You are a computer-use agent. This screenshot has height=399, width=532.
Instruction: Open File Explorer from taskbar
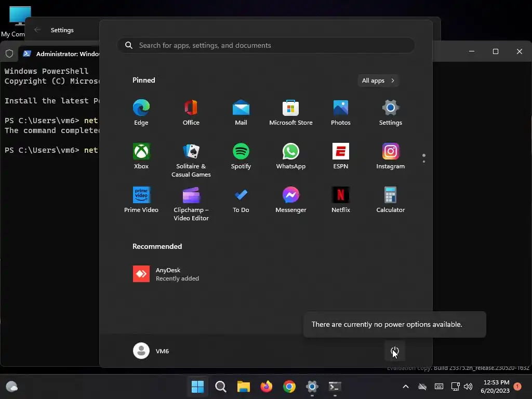243,387
